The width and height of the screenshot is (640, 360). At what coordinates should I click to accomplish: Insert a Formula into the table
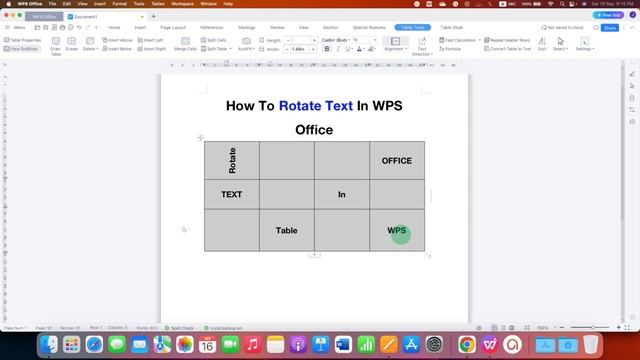pos(450,49)
